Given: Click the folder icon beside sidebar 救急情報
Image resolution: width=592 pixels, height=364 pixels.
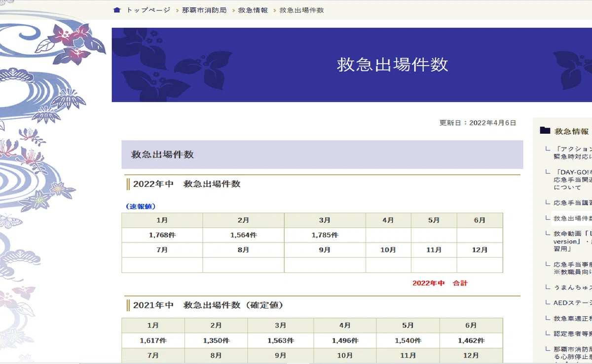Looking at the screenshot, I should pyautogui.click(x=545, y=131).
